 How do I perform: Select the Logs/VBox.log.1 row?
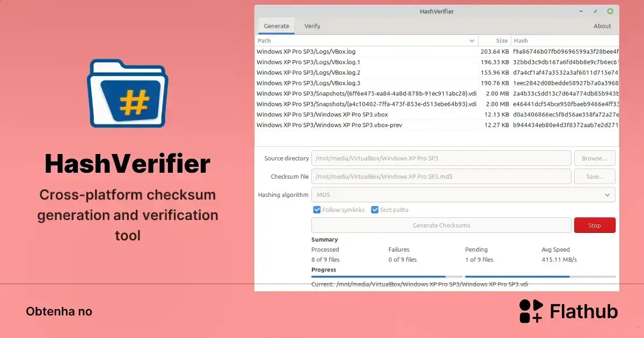point(437,62)
